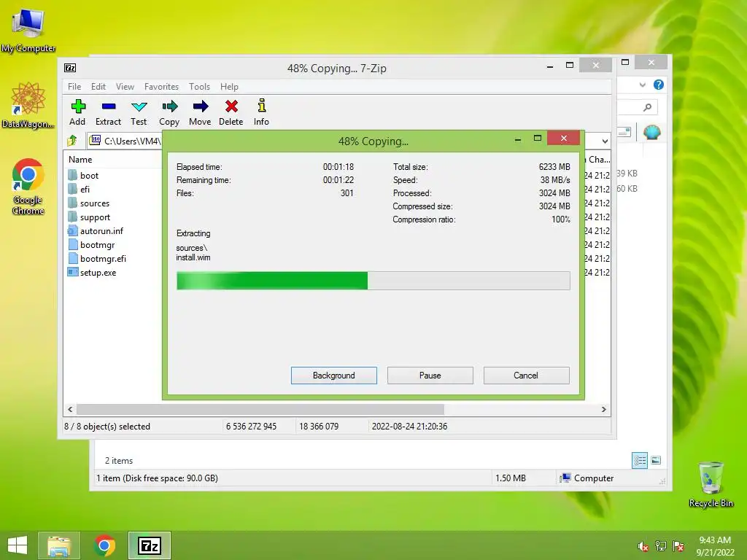
Task: Click the scrollbar left arrow
Action: pyautogui.click(x=70, y=410)
